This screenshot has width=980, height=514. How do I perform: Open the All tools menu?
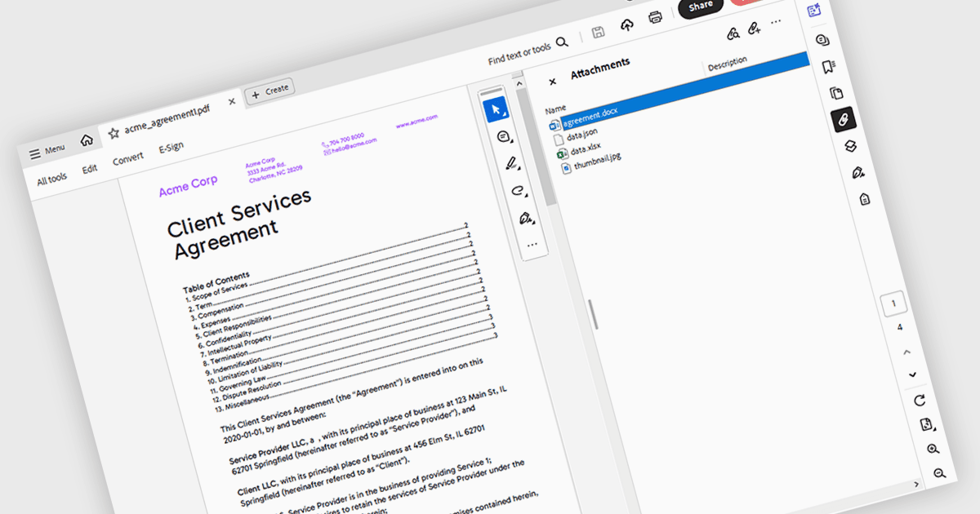[x=52, y=179]
